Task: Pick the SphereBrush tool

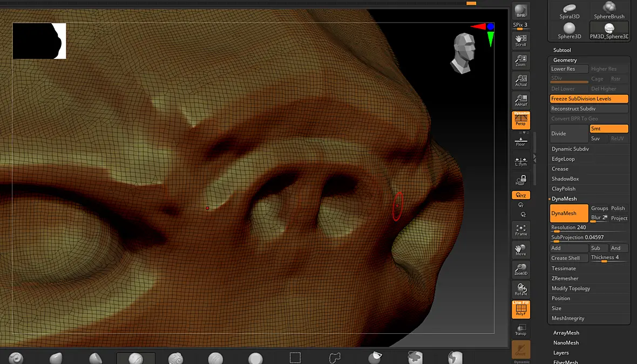Action: 609,11
